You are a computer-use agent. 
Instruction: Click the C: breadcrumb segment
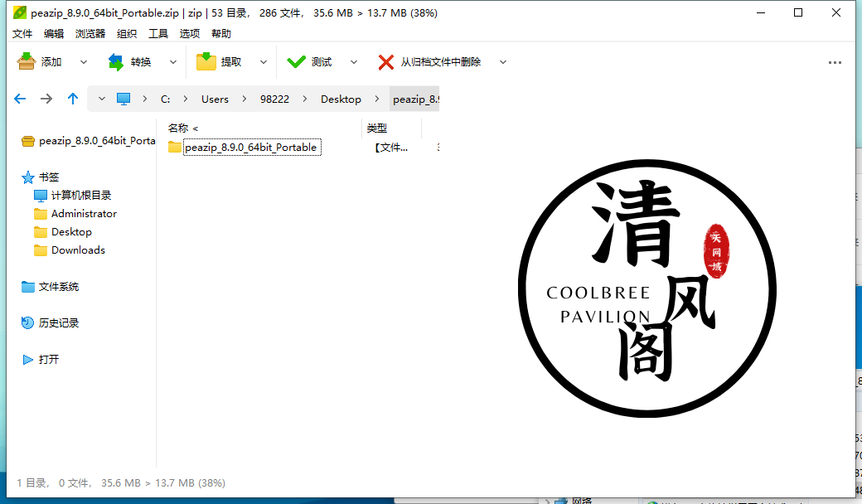coord(166,99)
